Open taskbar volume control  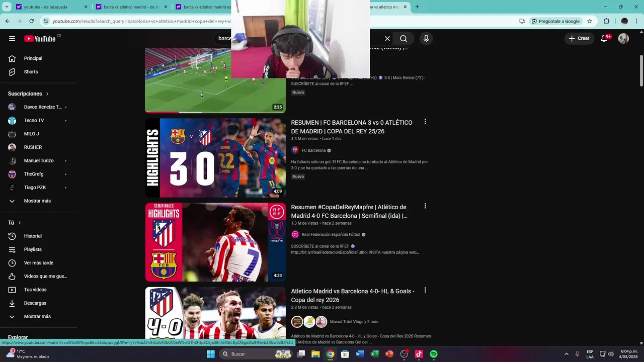(x=611, y=354)
